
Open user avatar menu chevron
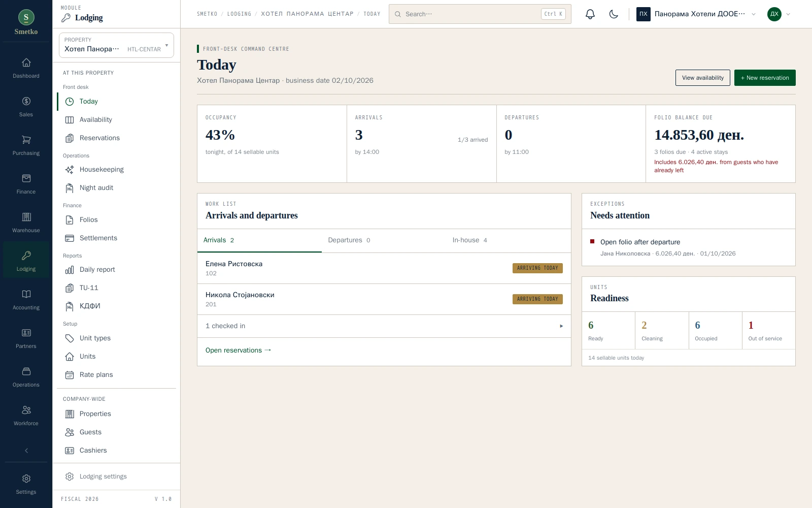788,14
